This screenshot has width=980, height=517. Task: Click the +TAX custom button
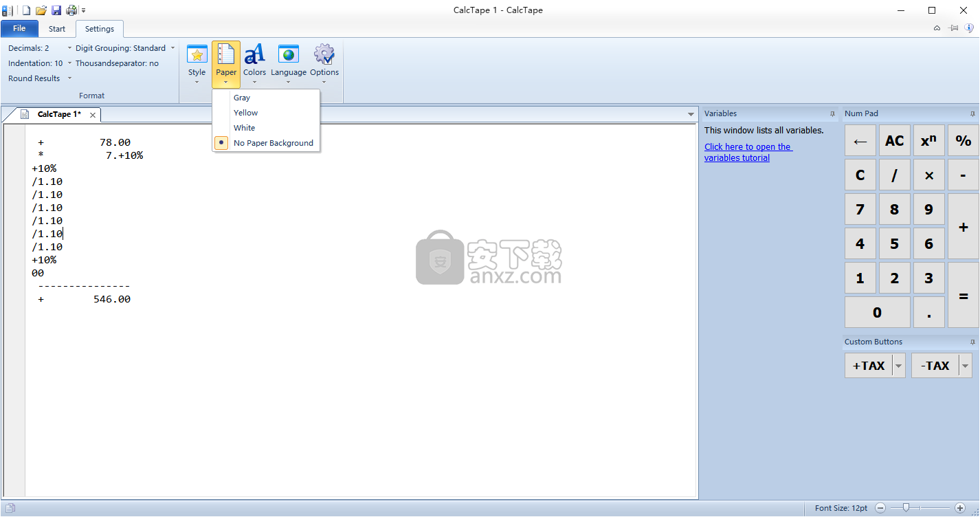869,366
